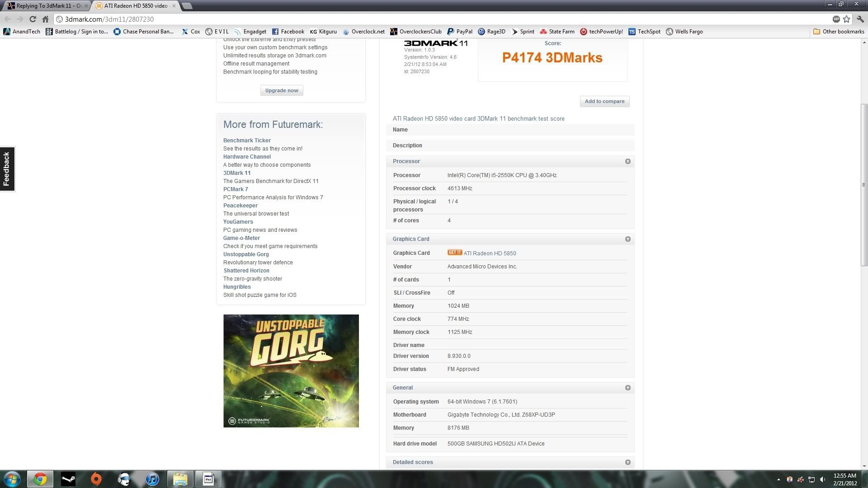Open the OverclockersClub bookmark
This screenshot has width=868, height=488.
point(416,32)
